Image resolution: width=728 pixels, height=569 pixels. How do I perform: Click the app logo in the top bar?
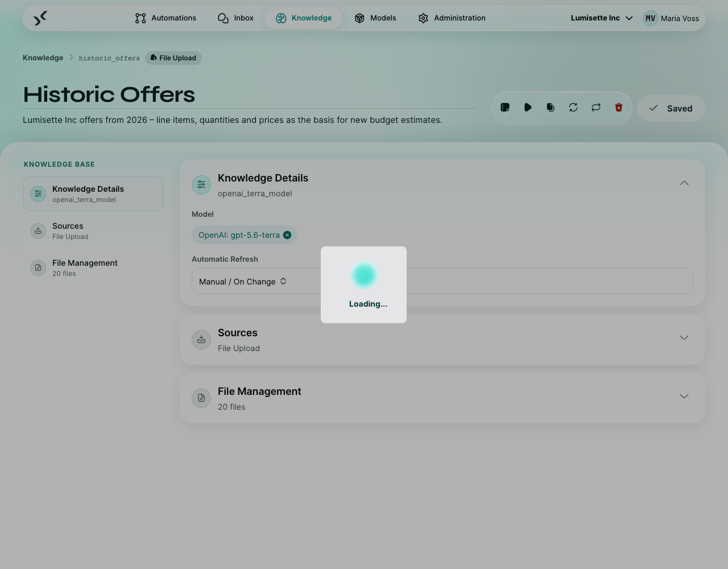click(40, 18)
